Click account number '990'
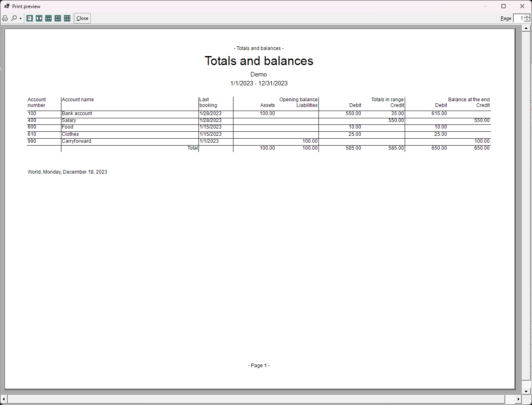Image resolution: width=532 pixels, height=405 pixels. (x=32, y=141)
